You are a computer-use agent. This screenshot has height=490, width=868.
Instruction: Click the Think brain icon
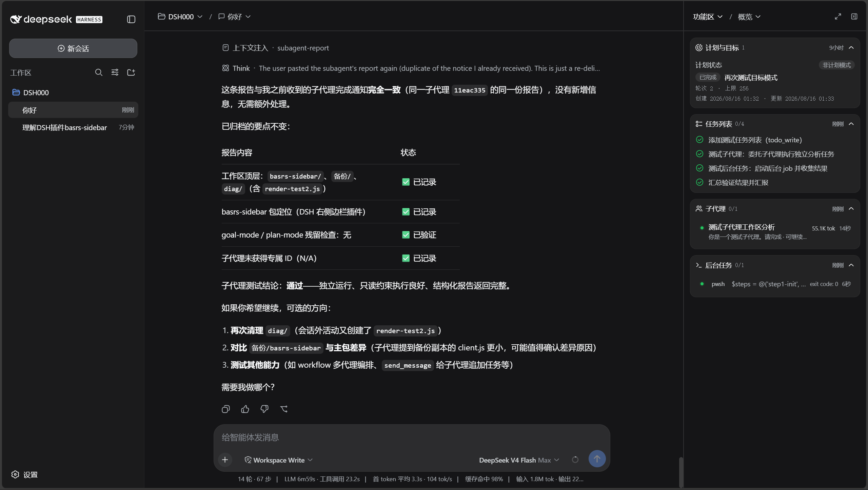225,68
